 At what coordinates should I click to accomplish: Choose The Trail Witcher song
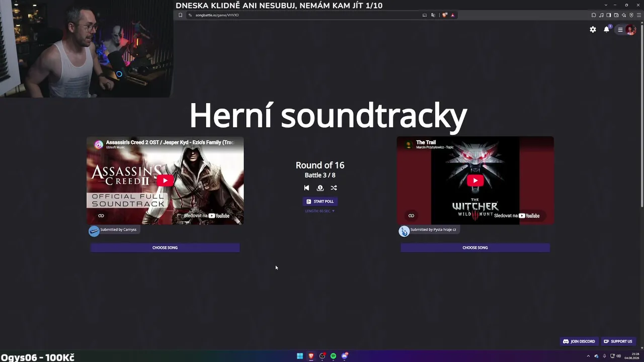click(475, 247)
